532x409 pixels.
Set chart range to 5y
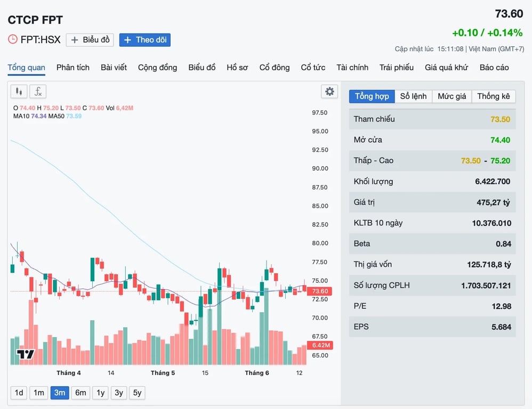137,392
